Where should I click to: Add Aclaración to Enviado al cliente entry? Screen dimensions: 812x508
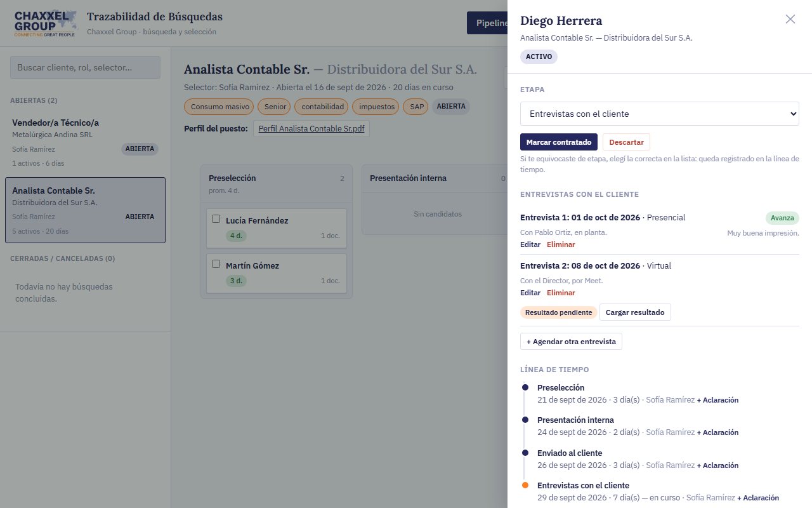click(x=717, y=465)
